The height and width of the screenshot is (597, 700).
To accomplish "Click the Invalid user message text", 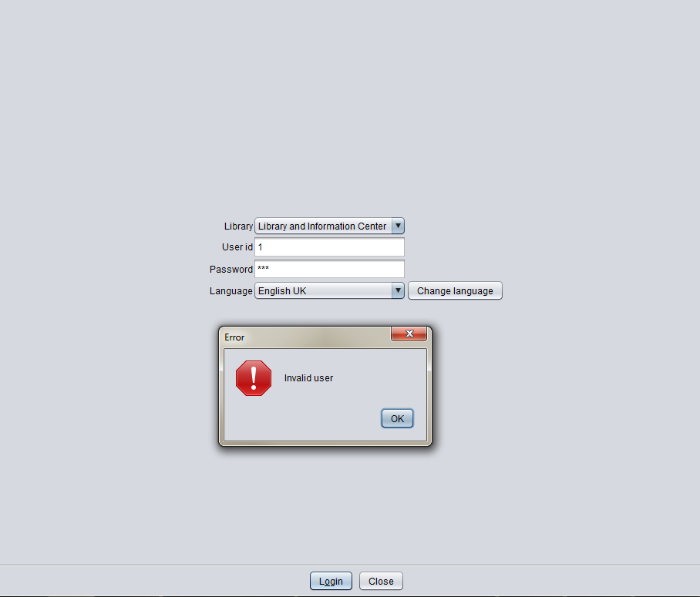I will click(x=308, y=378).
